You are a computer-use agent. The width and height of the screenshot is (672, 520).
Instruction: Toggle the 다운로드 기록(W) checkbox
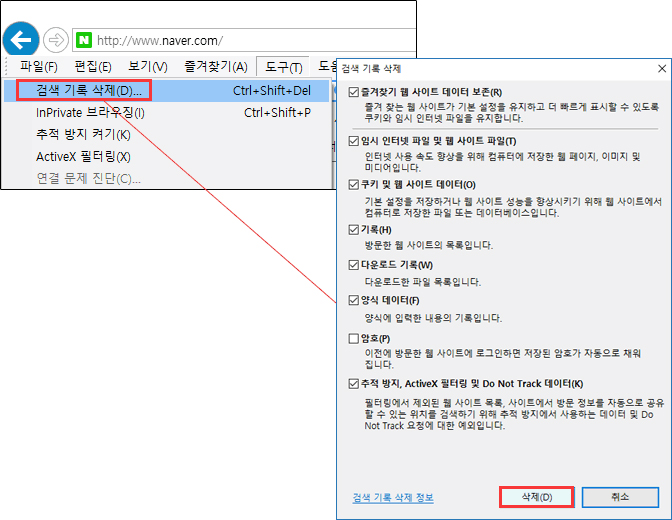click(352, 265)
